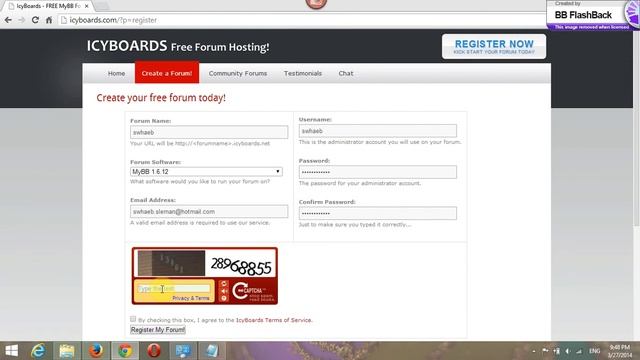Open the Action Center flag icon
This screenshot has height=360, width=640.
(x=545, y=351)
